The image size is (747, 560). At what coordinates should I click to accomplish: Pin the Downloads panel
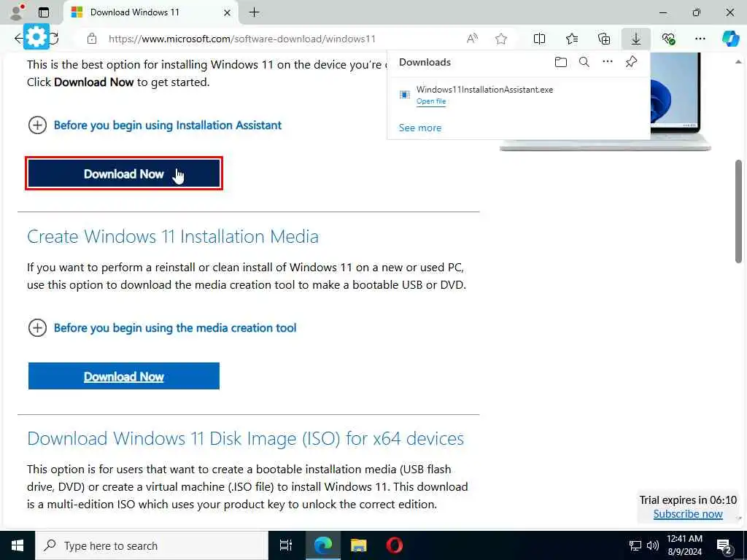tap(631, 62)
